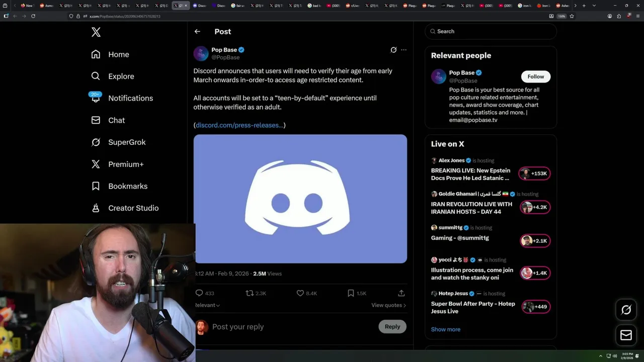
Task: Open Pop Base name in Relevant people
Action: pos(462,73)
